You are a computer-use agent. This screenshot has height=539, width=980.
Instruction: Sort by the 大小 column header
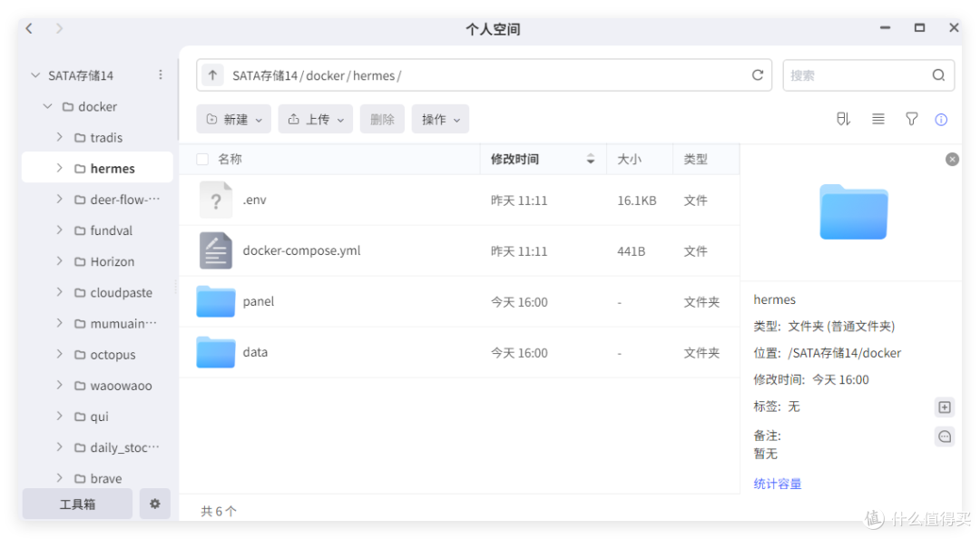point(629,159)
